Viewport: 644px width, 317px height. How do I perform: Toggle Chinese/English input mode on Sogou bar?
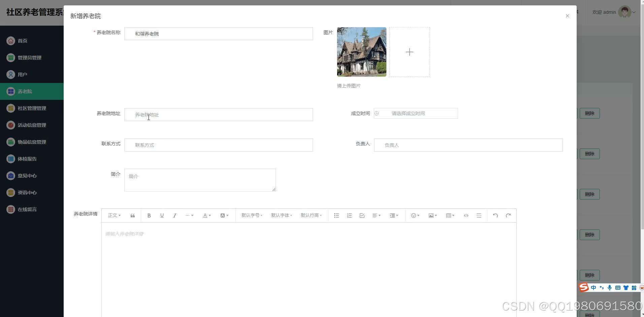(x=593, y=287)
